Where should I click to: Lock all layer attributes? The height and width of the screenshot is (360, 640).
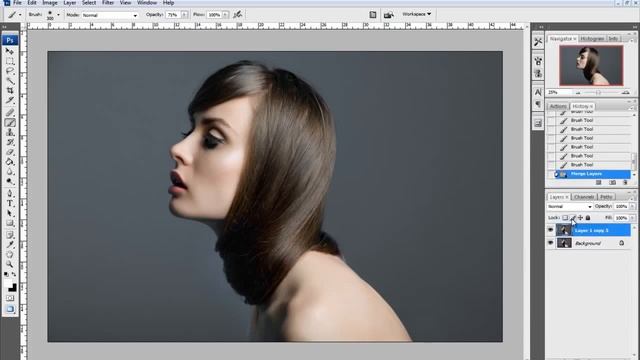587,218
